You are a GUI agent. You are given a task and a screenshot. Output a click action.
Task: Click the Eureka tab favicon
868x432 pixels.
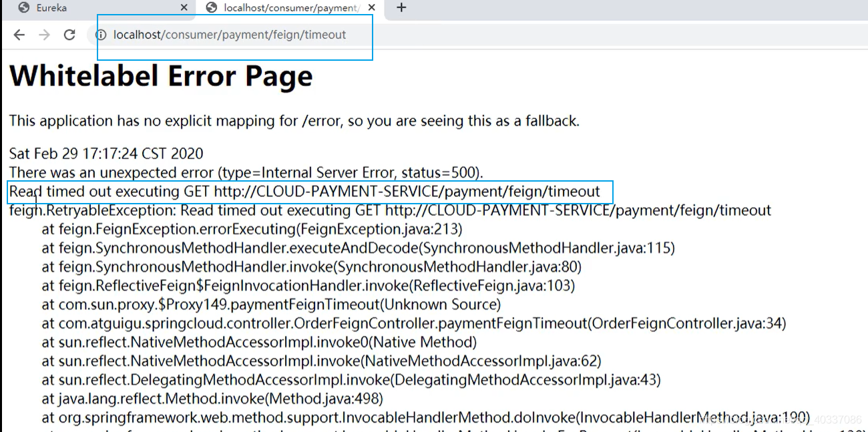pyautogui.click(x=23, y=8)
